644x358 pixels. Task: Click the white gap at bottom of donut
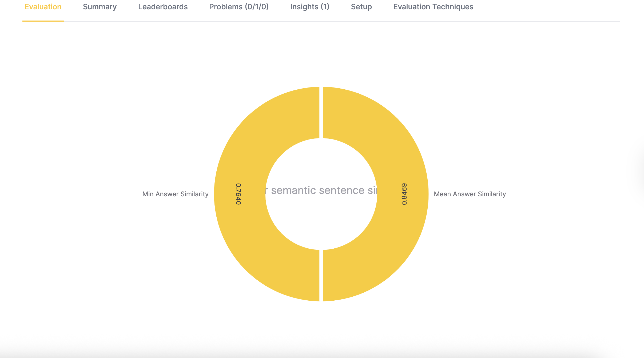(321, 275)
